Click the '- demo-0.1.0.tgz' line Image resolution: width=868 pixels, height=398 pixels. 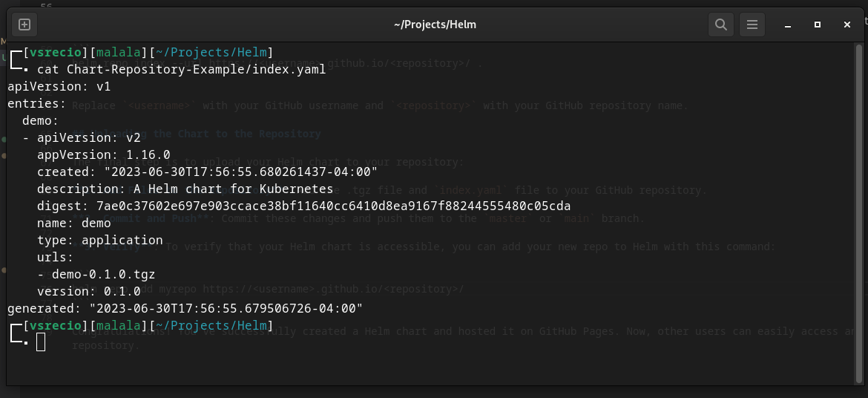tap(96, 275)
